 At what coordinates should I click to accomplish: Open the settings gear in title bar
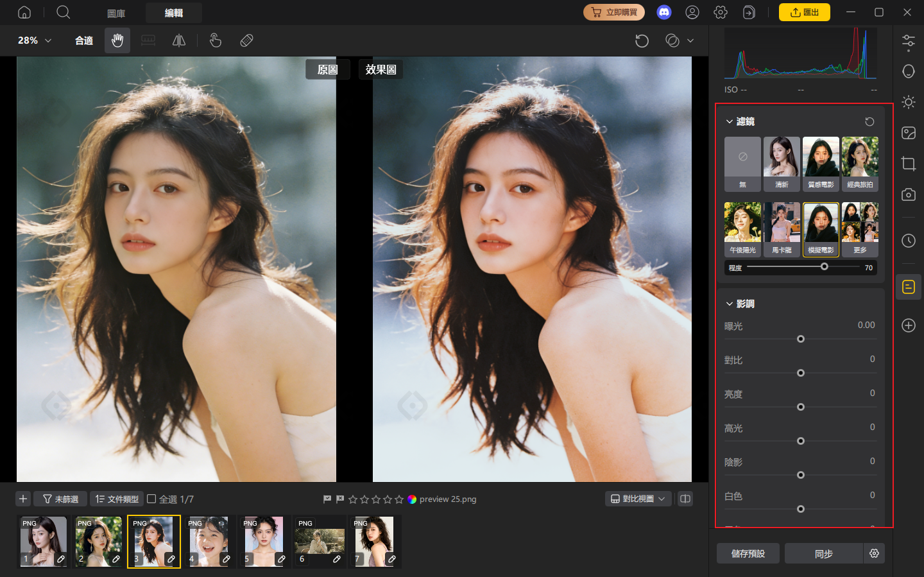coord(721,12)
